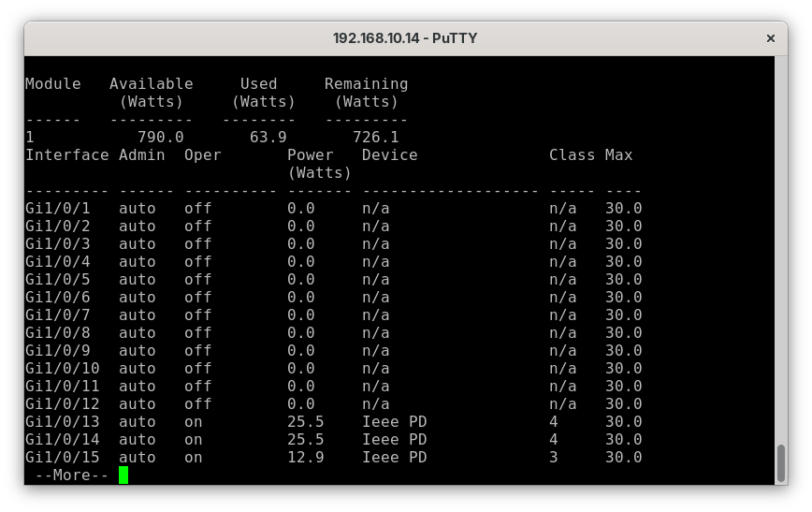The height and width of the screenshot is (512, 812).
Task: Click the off status for Gi1/0/12
Action: 197,403
